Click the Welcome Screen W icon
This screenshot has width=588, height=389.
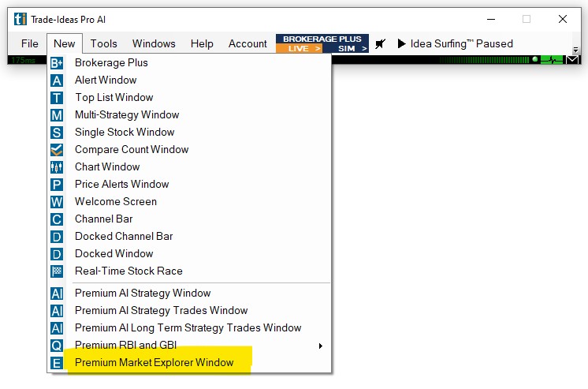pos(57,202)
